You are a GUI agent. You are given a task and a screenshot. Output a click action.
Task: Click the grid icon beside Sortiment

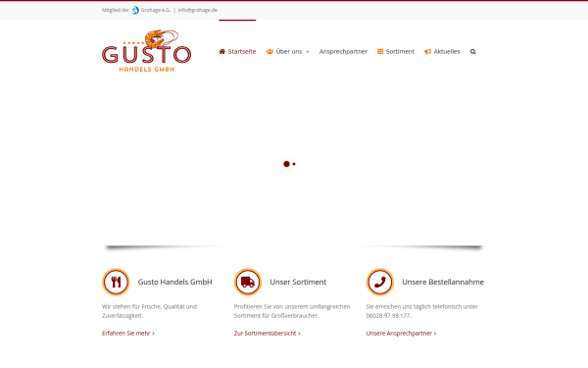(380, 51)
